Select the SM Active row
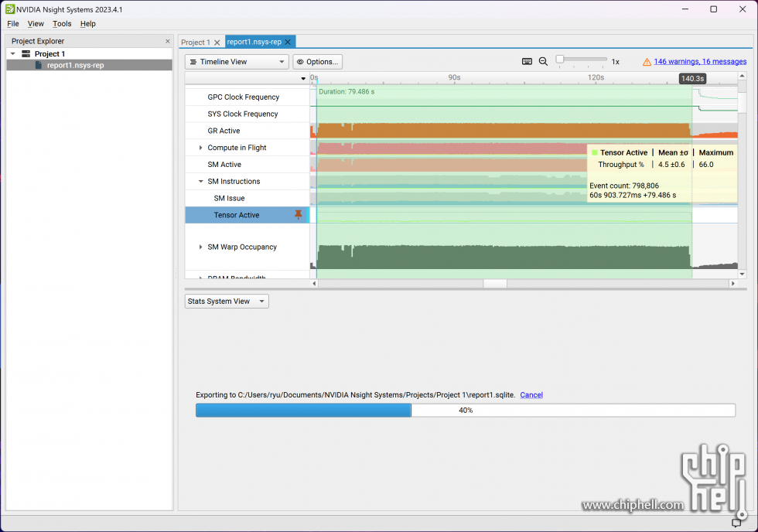Viewport: 758px width, 532px height. tap(247, 164)
